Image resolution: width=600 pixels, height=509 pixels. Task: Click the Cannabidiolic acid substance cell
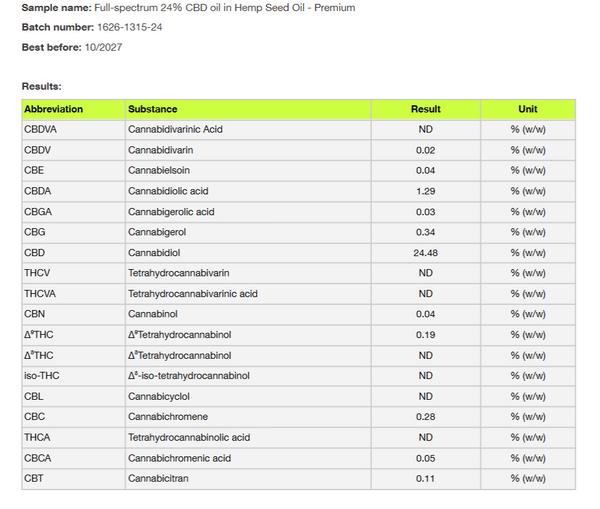[168, 191]
